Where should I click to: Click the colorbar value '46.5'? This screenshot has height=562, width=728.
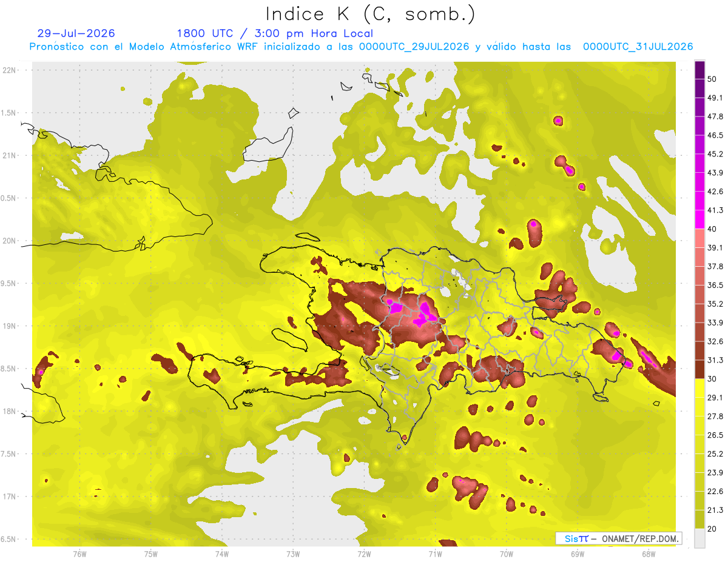click(715, 135)
